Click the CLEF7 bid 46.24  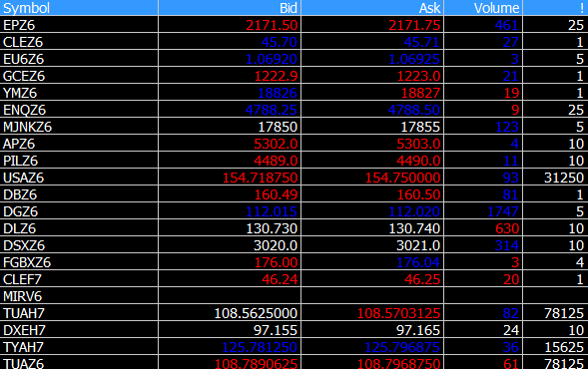[x=280, y=279]
